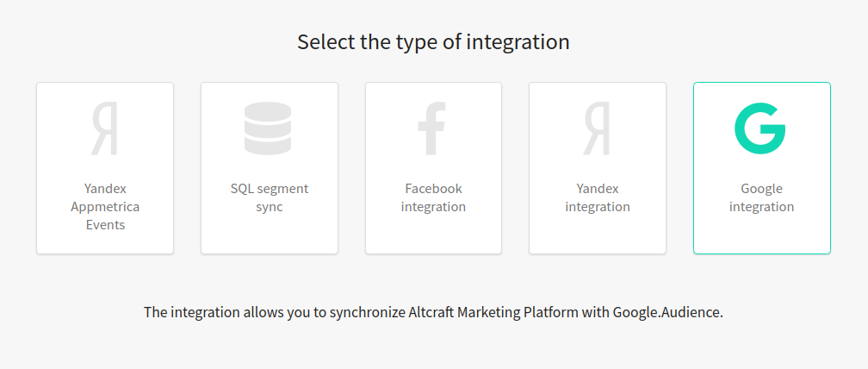Click the green Google G logo
The width and height of the screenshot is (868, 369).
pyautogui.click(x=760, y=128)
